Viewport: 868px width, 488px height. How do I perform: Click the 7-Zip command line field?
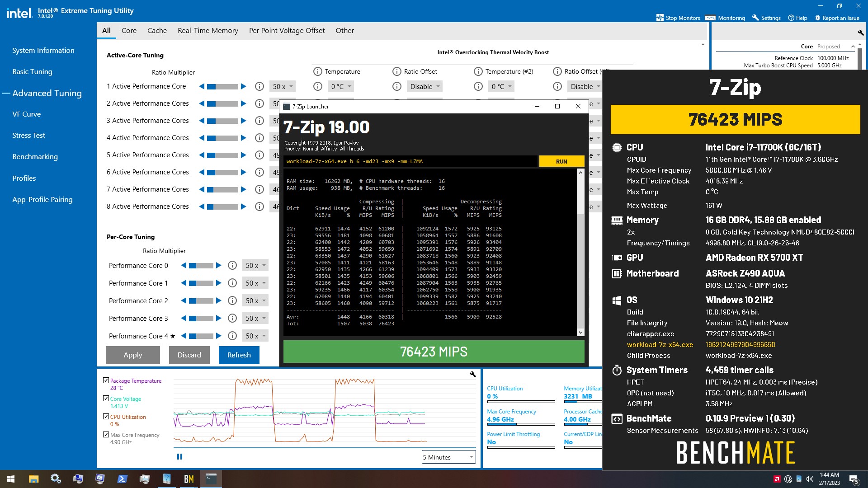[x=410, y=161]
